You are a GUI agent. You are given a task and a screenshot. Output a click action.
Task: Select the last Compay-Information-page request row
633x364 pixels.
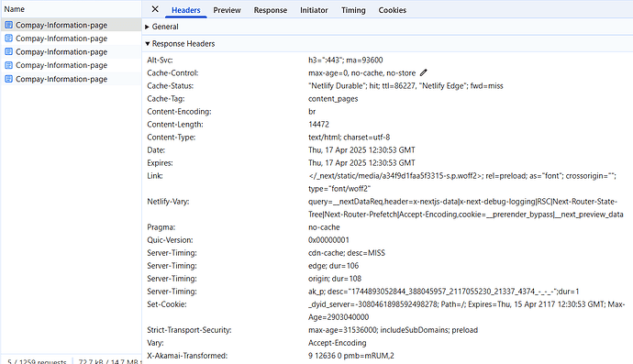[71, 79]
